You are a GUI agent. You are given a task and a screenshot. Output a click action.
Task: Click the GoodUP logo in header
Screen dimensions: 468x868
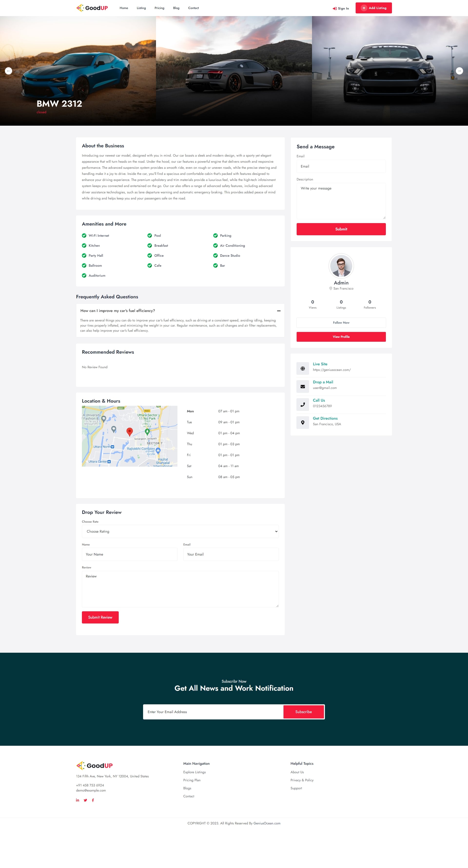click(92, 8)
